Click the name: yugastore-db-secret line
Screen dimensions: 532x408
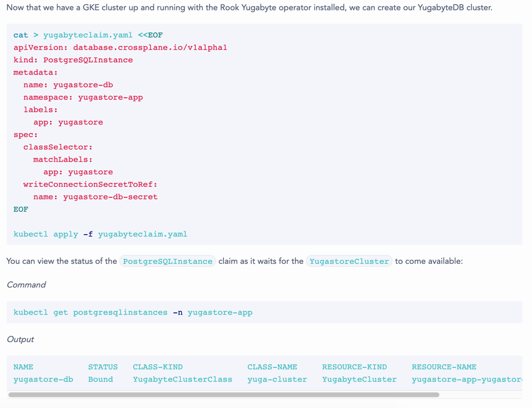(96, 197)
